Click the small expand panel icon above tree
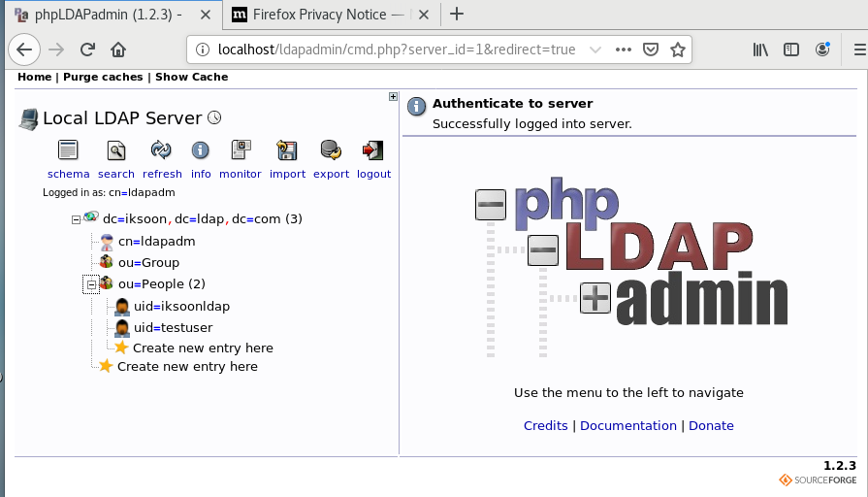Image resolution: width=868 pixels, height=497 pixels. coord(393,96)
